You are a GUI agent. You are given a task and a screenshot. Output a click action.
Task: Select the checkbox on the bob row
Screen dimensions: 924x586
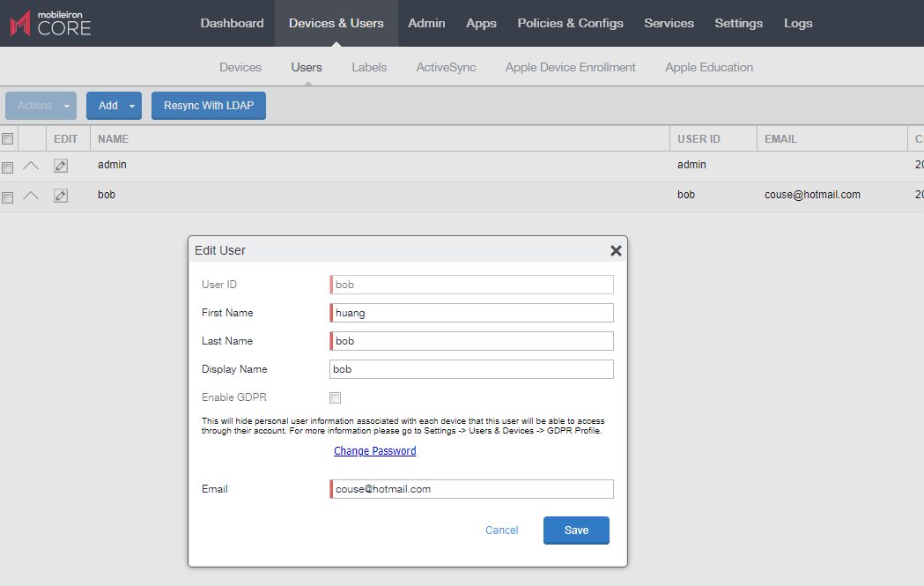(x=8, y=195)
